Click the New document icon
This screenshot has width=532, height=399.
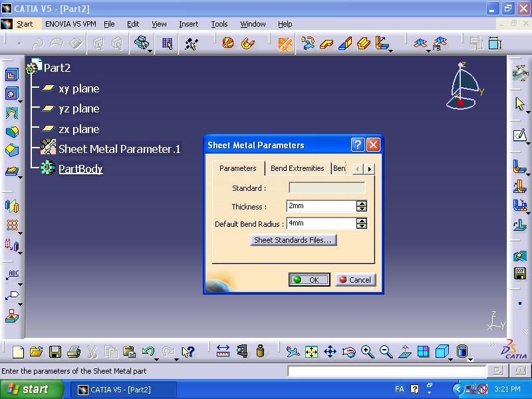tap(18, 352)
